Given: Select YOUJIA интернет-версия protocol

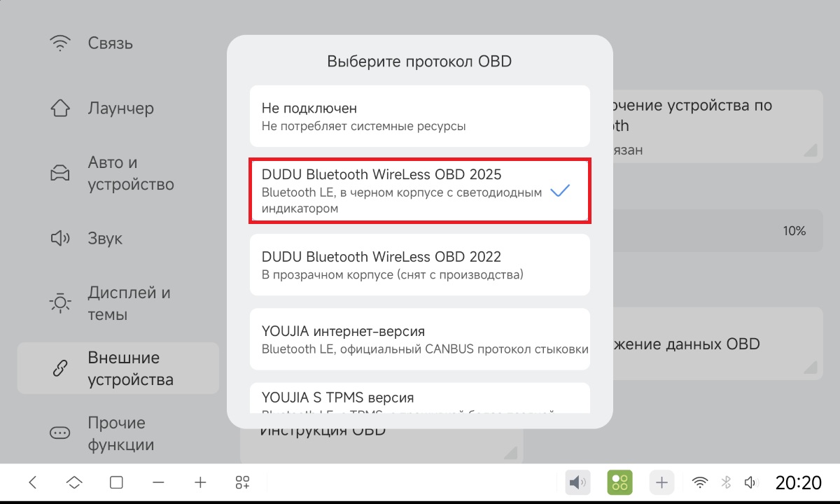Looking at the screenshot, I should (x=419, y=339).
